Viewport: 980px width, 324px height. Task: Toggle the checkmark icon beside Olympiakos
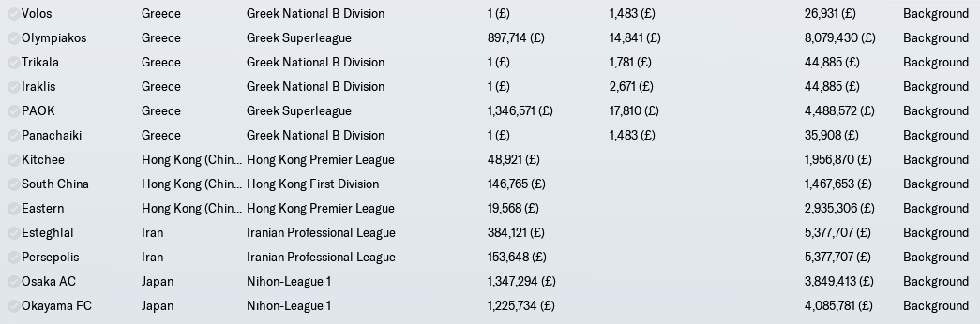tap(14, 38)
